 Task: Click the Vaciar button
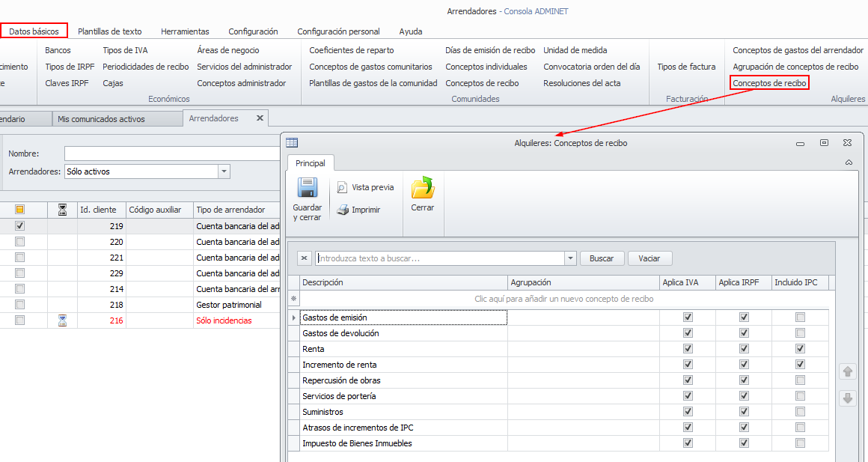point(650,258)
